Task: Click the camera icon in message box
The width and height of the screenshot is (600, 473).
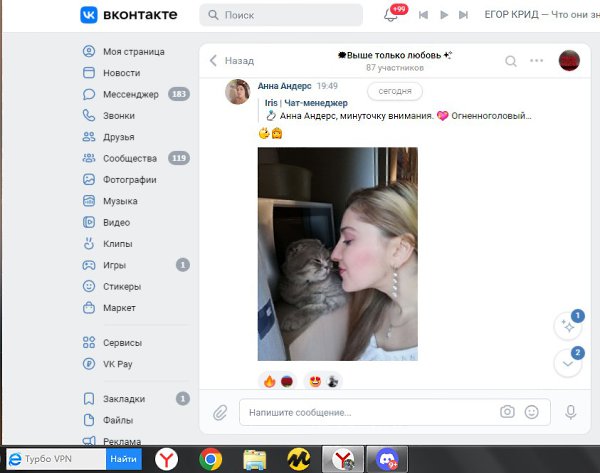Action: 507,412
